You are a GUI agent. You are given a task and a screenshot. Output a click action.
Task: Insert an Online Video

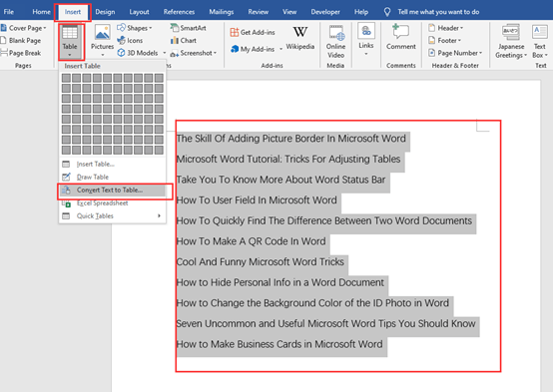coord(335,41)
